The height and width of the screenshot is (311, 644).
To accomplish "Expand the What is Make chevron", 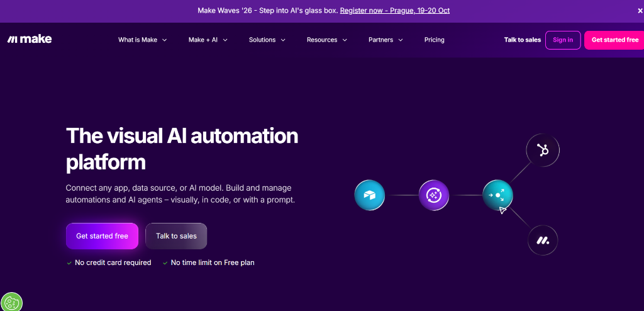I will click(x=164, y=40).
